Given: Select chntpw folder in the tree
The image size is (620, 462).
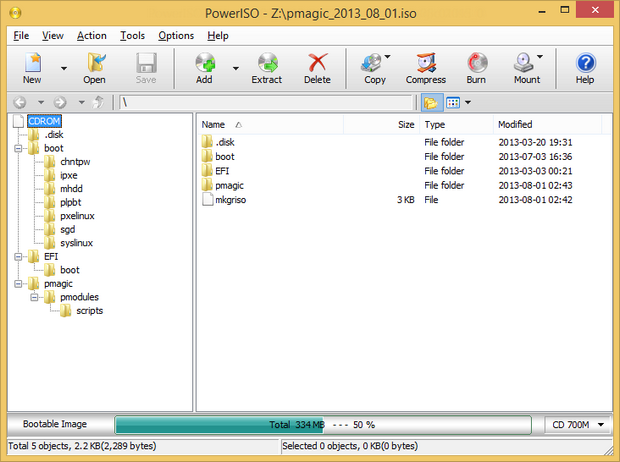Looking at the screenshot, I should pyautogui.click(x=75, y=162).
